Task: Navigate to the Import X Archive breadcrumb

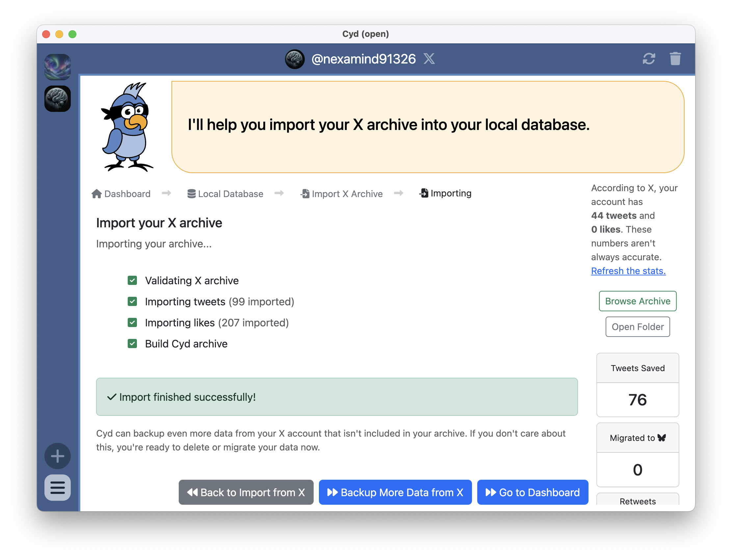Action: click(342, 194)
